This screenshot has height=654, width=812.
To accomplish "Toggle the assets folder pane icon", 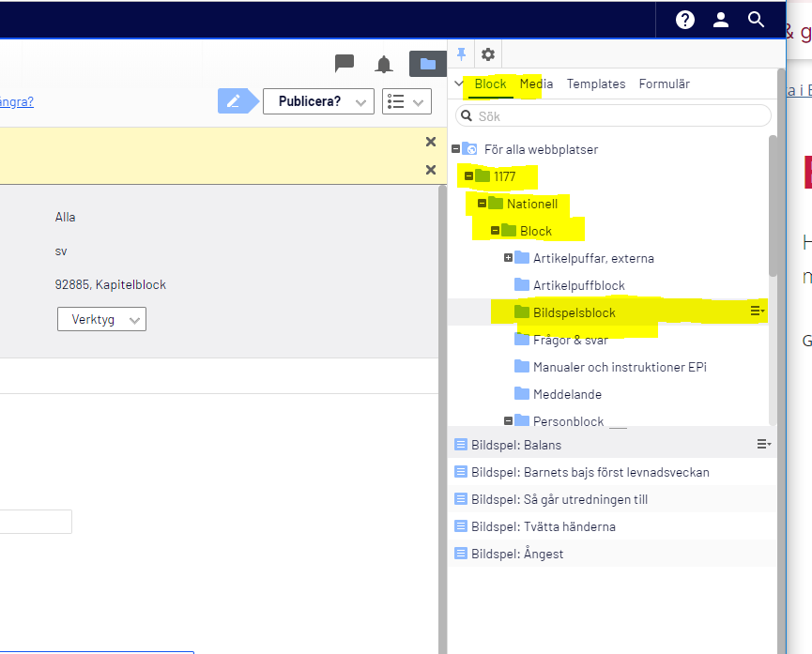I will pyautogui.click(x=427, y=64).
